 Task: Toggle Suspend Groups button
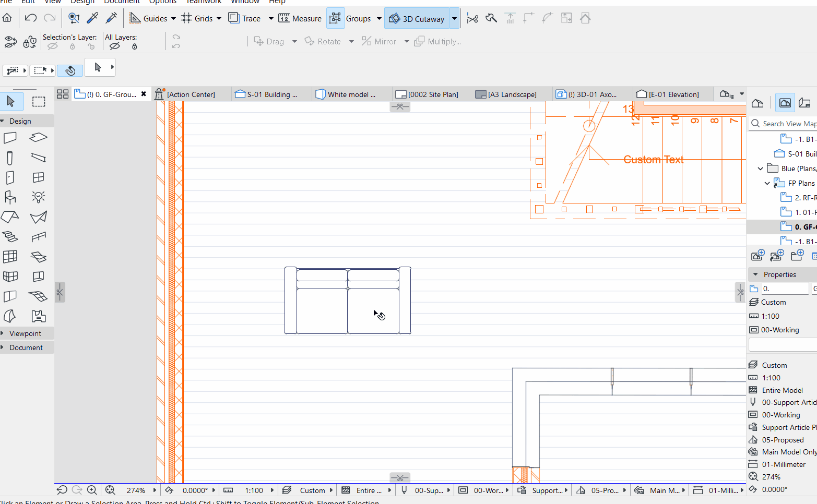pyautogui.click(x=335, y=18)
